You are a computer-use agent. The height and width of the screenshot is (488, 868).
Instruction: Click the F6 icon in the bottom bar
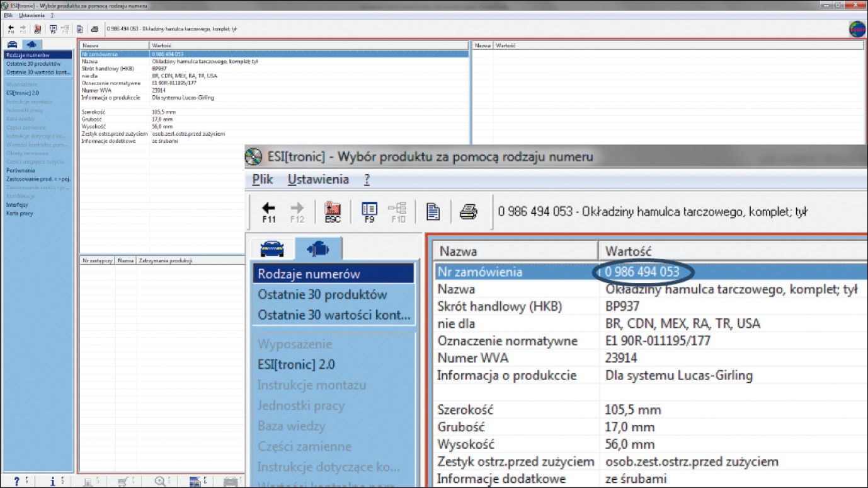pyautogui.click(x=196, y=481)
